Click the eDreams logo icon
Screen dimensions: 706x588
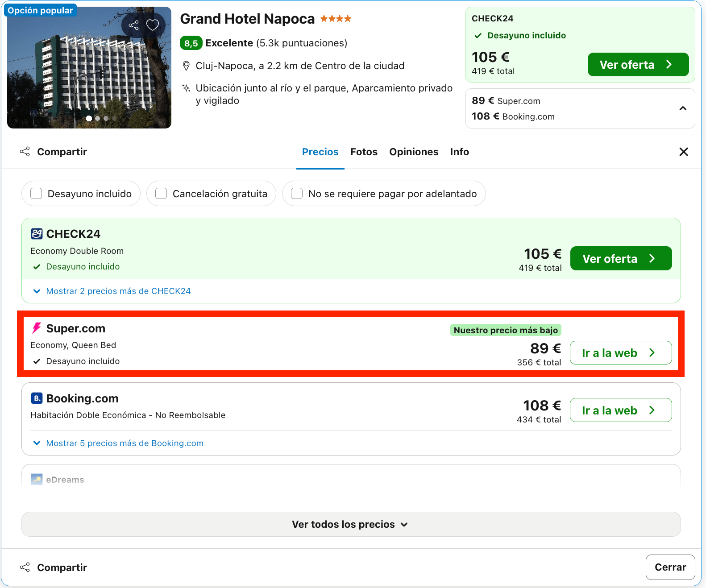click(x=37, y=480)
